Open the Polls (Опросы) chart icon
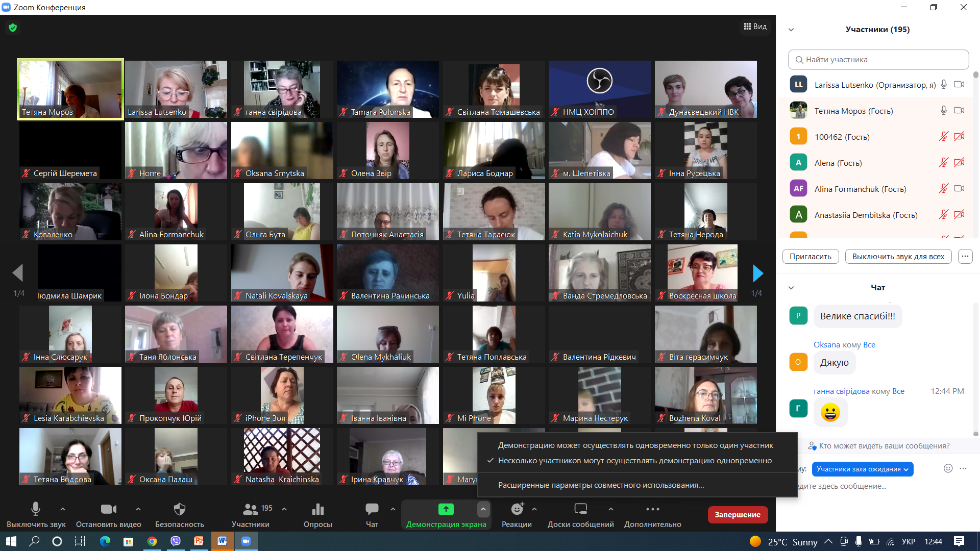980x551 pixels. 317,509
